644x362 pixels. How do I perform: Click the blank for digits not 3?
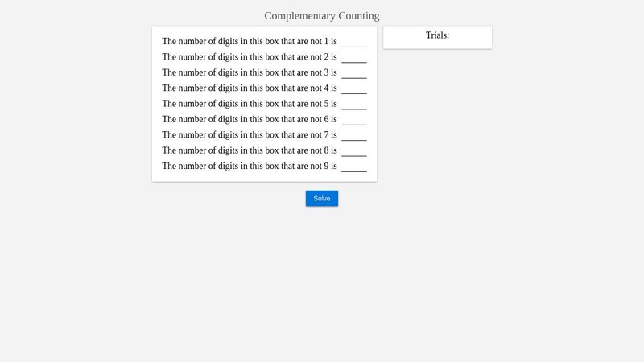point(354,73)
